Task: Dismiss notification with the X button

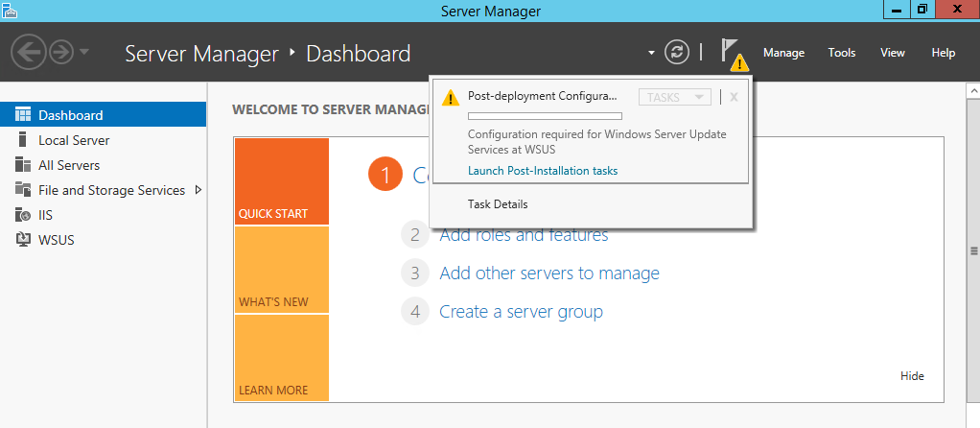Action: point(735,97)
